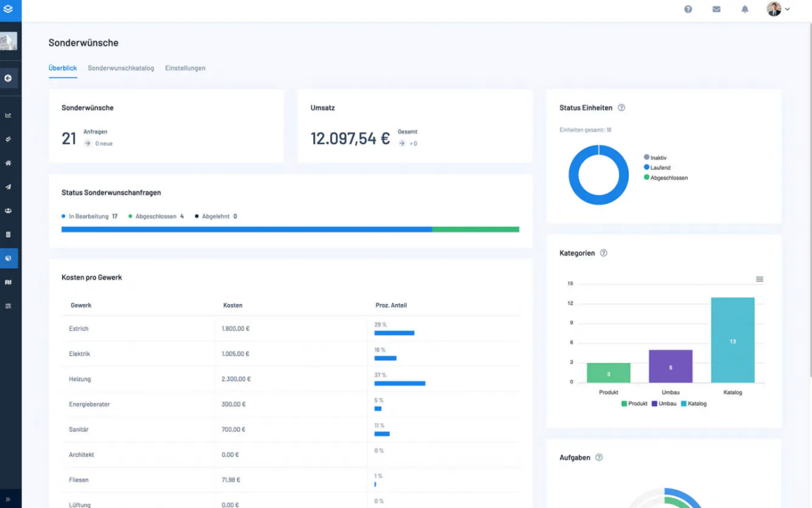Open the sliders settings sidebar icon
The width and height of the screenshot is (812, 508).
pyautogui.click(x=8, y=306)
